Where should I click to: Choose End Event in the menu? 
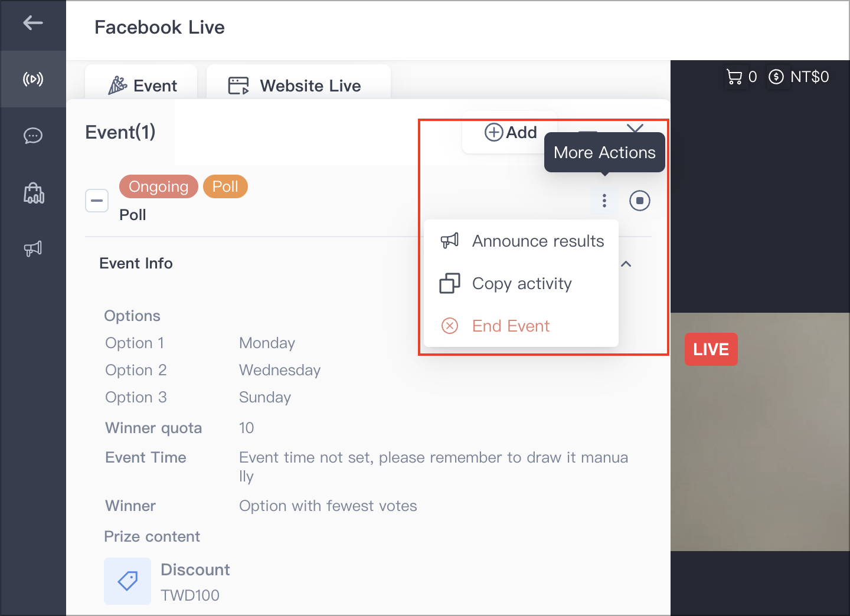pyautogui.click(x=521, y=326)
